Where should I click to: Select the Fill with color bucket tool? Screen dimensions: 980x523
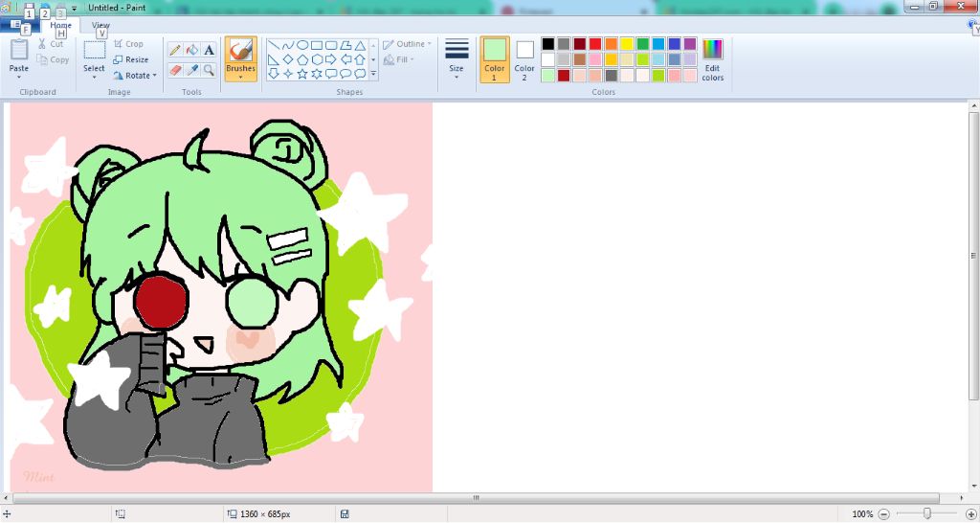pyautogui.click(x=192, y=50)
